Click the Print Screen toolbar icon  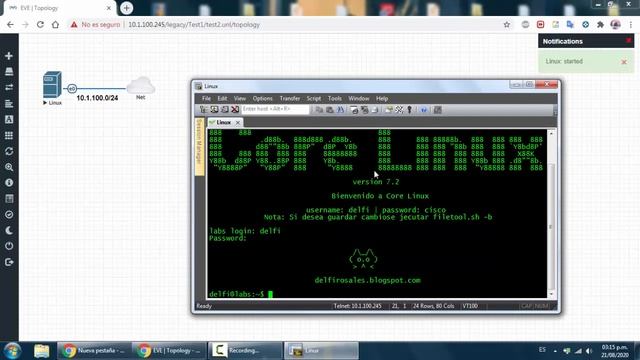click(354, 109)
